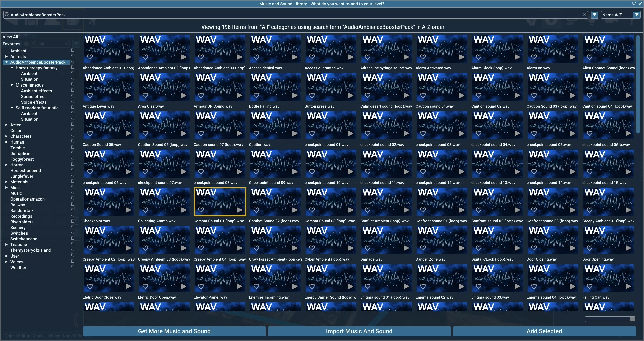This screenshot has height=341, width=644.
Task: Favorite "Alarm Clock (loop).wav" via heart icon
Action: click(x=478, y=57)
